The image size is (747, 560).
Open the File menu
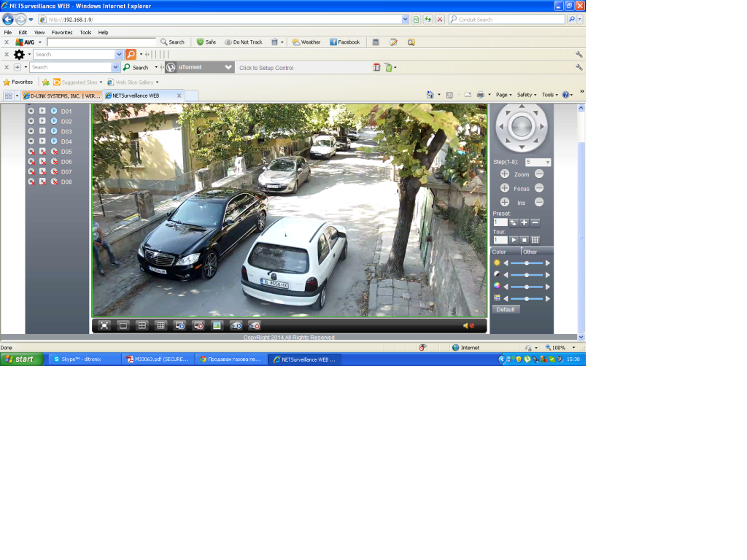click(8, 32)
